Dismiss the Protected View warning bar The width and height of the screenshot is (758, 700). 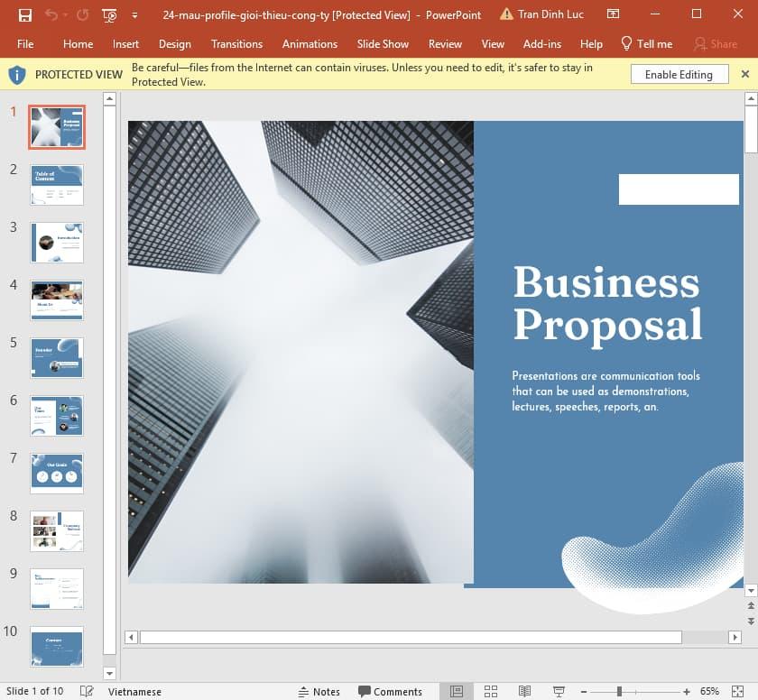pyautogui.click(x=745, y=74)
